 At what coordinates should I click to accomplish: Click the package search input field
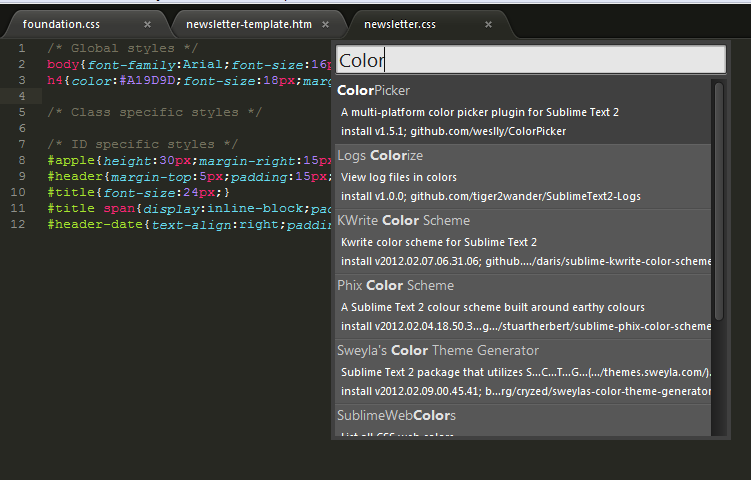[529, 60]
